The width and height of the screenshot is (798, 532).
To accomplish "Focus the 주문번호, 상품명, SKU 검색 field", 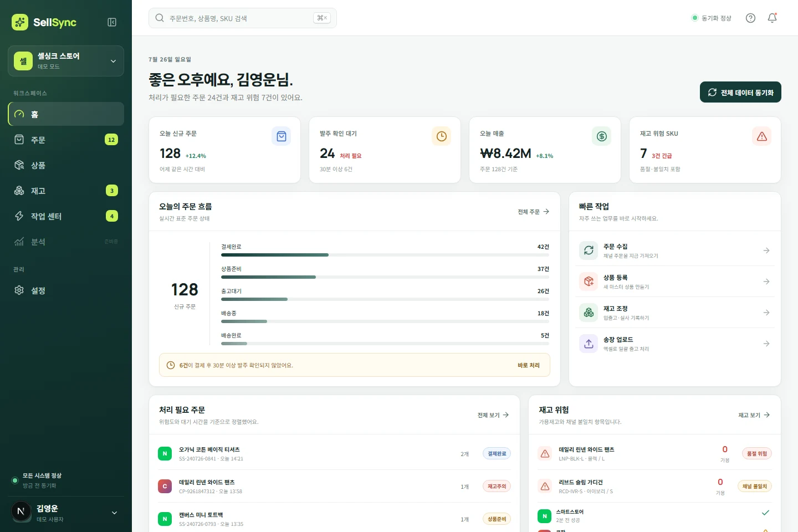I will [x=242, y=18].
